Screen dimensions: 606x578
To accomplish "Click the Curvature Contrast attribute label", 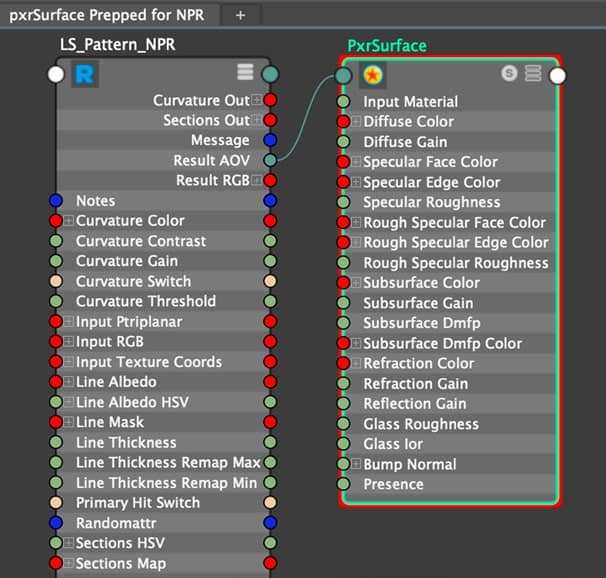I will click(141, 241).
